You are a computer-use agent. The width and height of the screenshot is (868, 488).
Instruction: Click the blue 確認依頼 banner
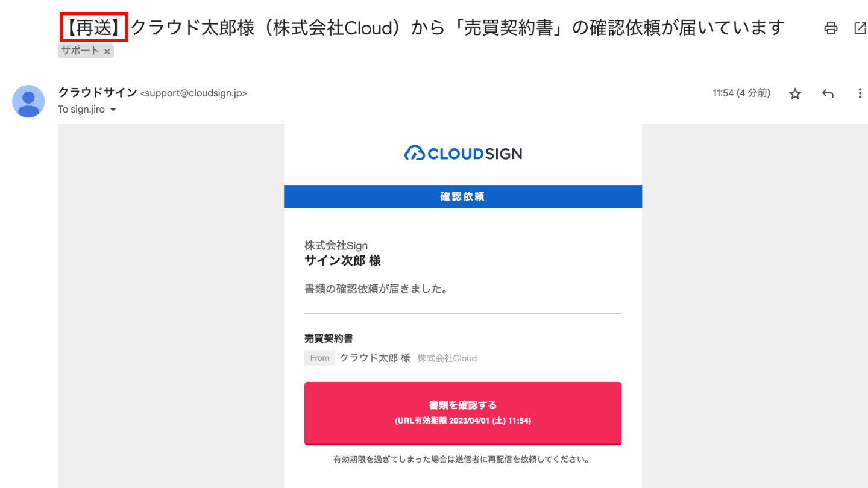coord(463,196)
